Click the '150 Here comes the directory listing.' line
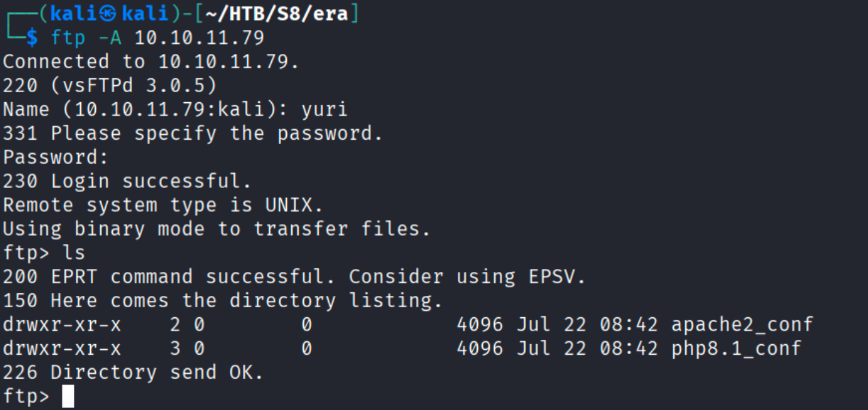Viewport: 868px width, 410px height. pyautogui.click(x=223, y=301)
